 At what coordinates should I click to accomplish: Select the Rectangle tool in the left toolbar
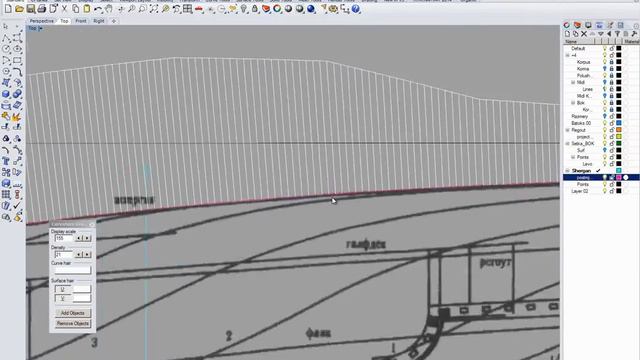point(17,60)
